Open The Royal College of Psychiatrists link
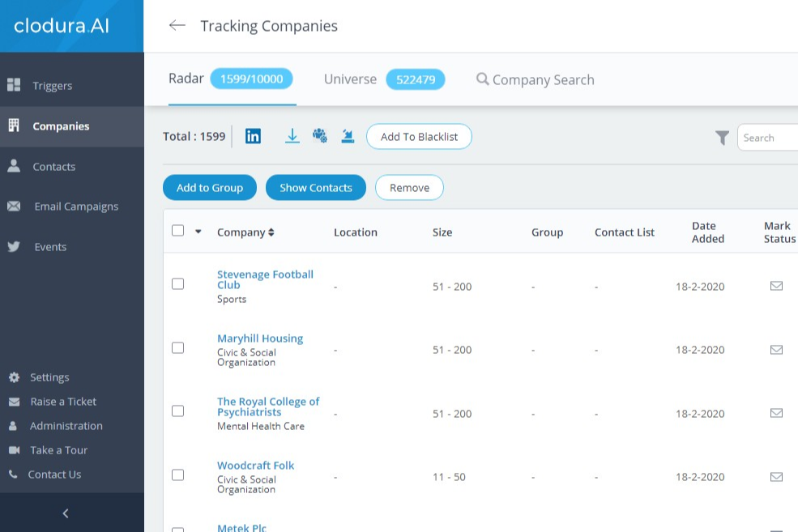Image resolution: width=798 pixels, height=532 pixels. (268, 406)
